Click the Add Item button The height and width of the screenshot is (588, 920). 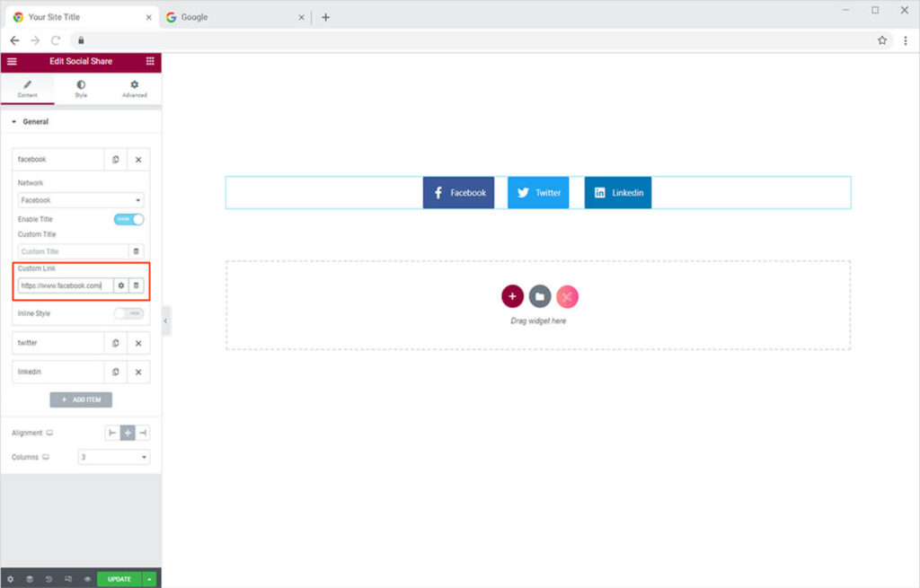click(81, 399)
